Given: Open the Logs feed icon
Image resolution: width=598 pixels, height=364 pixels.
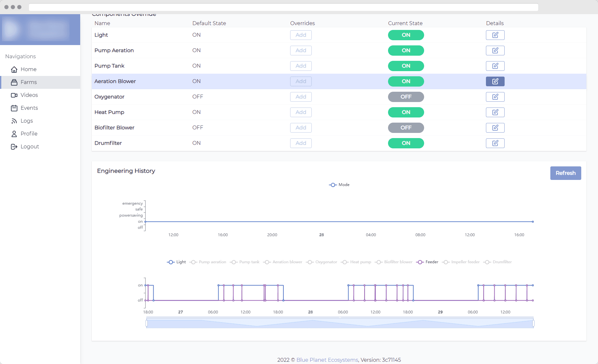Looking at the screenshot, I should (14, 121).
